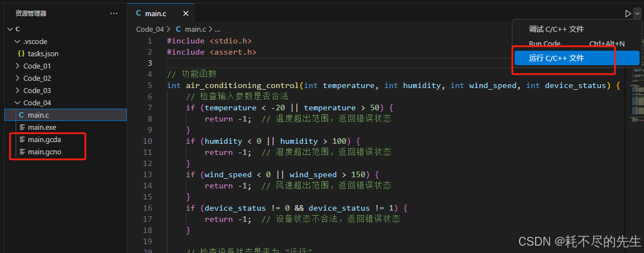This screenshot has height=253, width=644.
Task: Click the run play button
Action: pos(628,13)
